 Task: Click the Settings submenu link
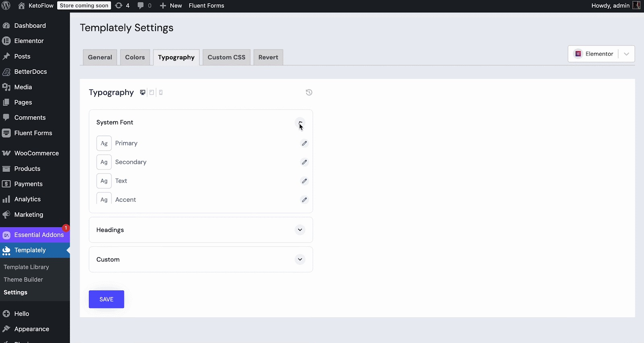pyautogui.click(x=16, y=292)
